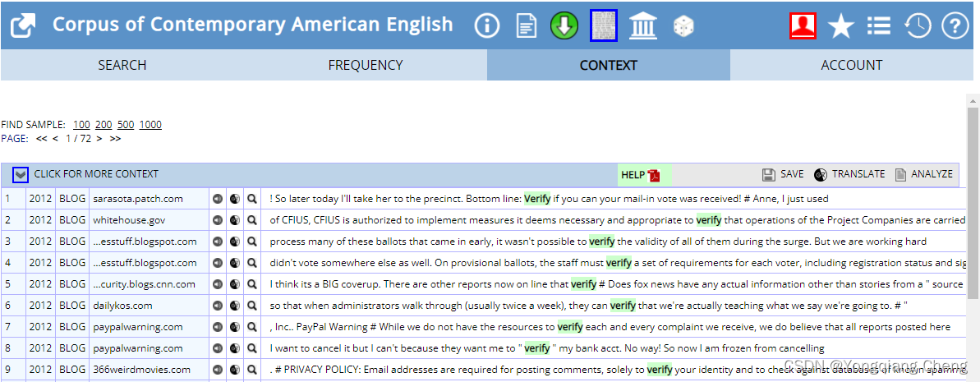Switch to the FREQUENCY tab
This screenshot has width=980, height=382.
click(366, 65)
